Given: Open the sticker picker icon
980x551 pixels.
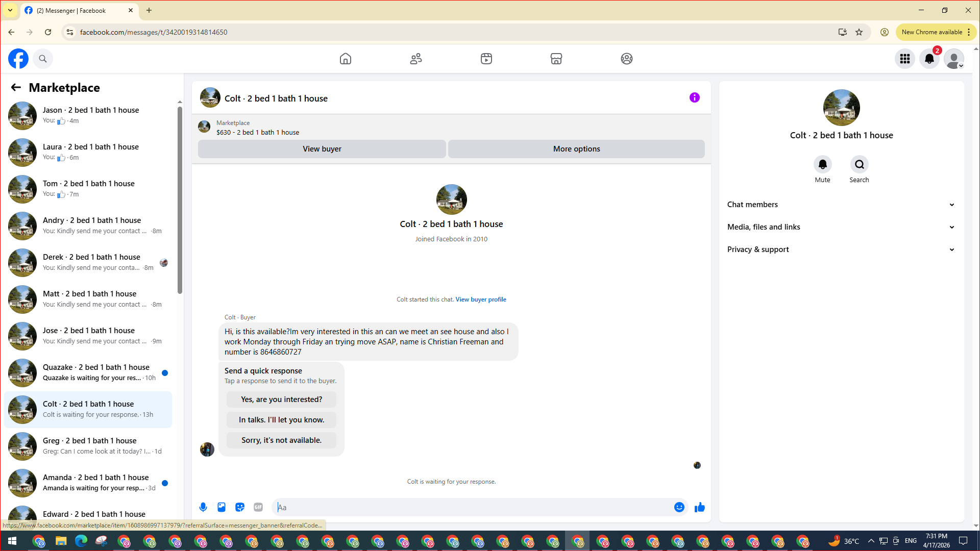Looking at the screenshot, I should [x=240, y=507].
